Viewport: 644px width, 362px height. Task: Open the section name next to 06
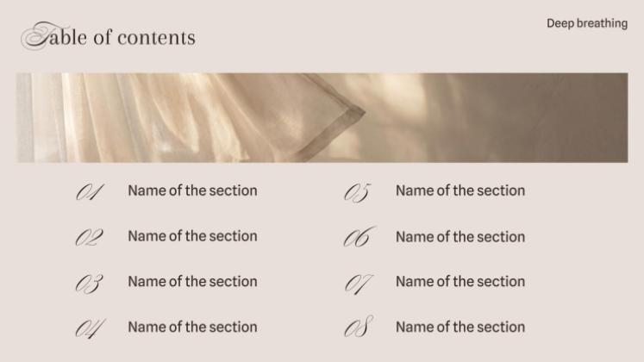coord(460,236)
